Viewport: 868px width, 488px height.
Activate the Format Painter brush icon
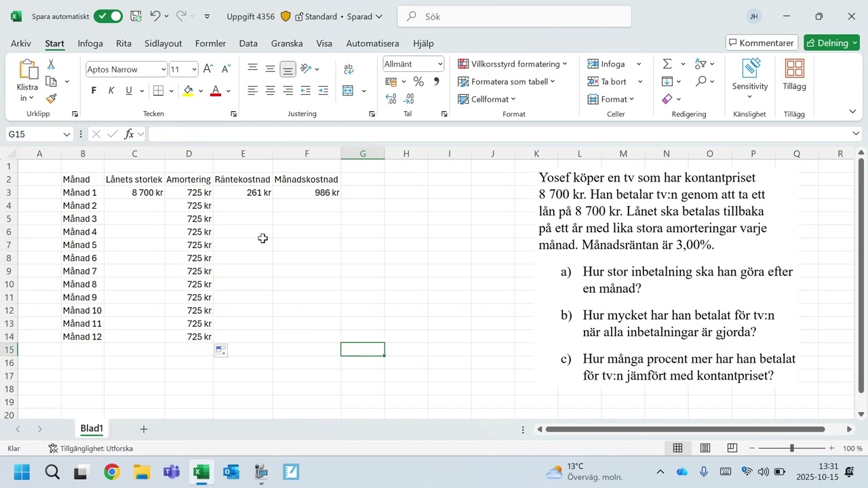coord(51,99)
